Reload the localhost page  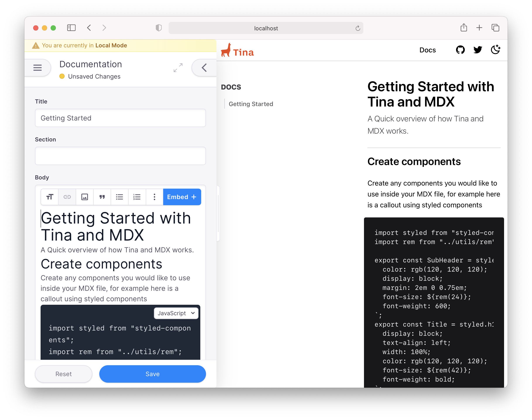click(x=358, y=28)
